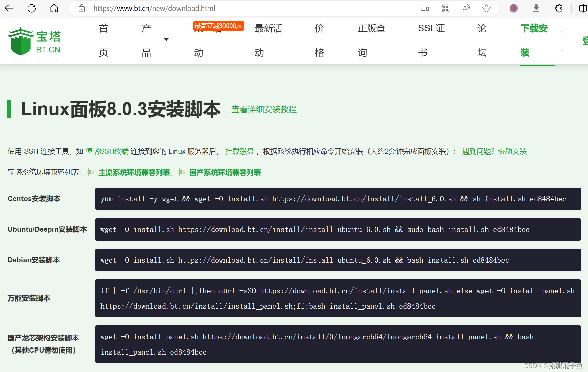Open the 最新活动 nav item
The height and width of the screenshot is (372, 588).
tap(268, 41)
